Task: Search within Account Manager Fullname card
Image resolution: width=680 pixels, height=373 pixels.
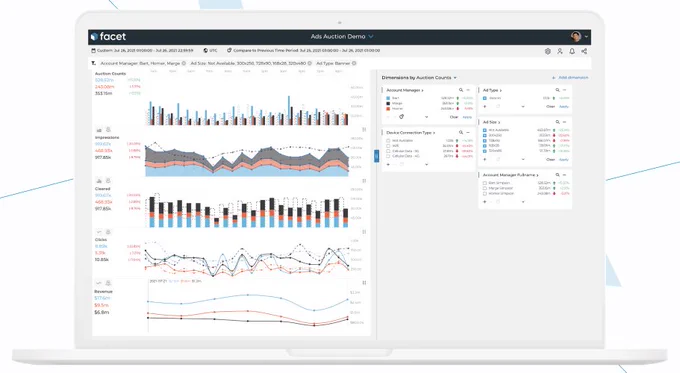Action: [x=557, y=175]
